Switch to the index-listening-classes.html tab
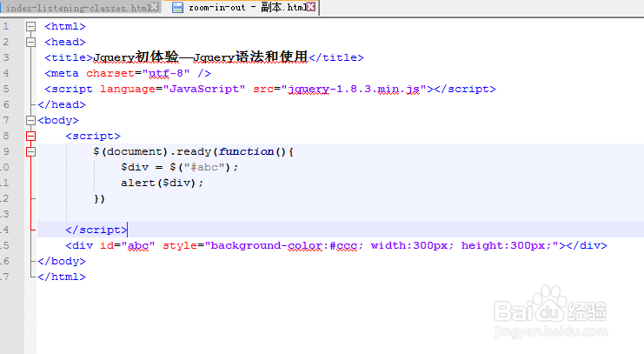The image size is (644, 354). (x=78, y=8)
